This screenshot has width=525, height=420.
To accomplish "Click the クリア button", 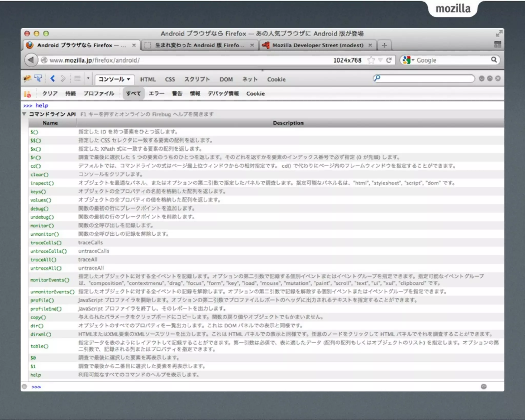I will pyautogui.click(x=50, y=94).
